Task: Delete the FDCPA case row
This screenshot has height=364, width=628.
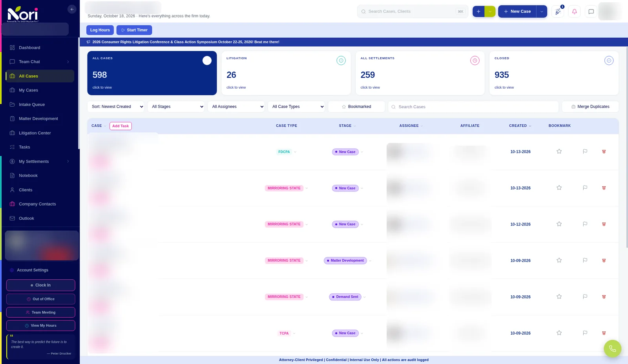Action: point(604,151)
